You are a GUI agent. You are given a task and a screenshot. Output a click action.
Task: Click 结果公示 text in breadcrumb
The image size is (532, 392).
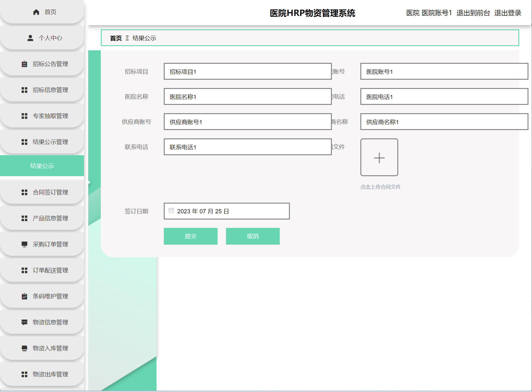coord(144,38)
